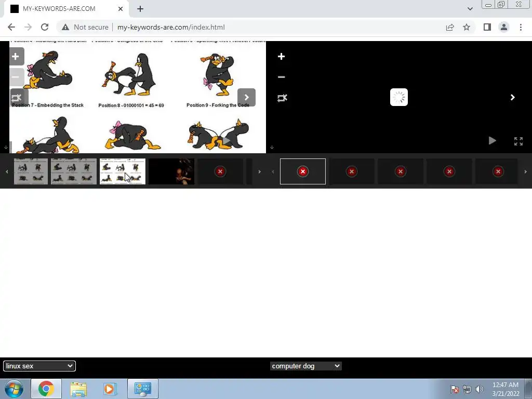Select third broken thumbnail in right strip
This screenshot has width=532, height=399.
(x=401, y=171)
